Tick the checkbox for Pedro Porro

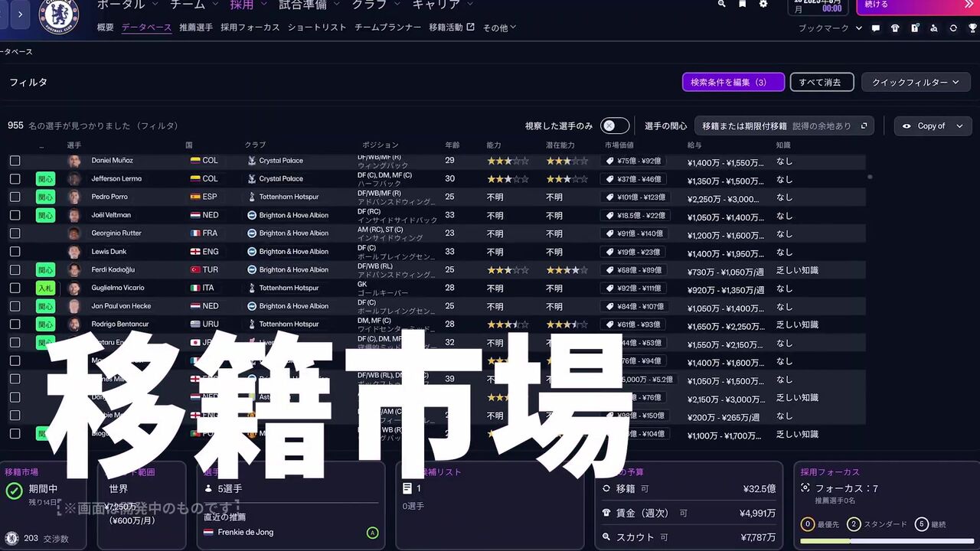pyautogui.click(x=15, y=197)
